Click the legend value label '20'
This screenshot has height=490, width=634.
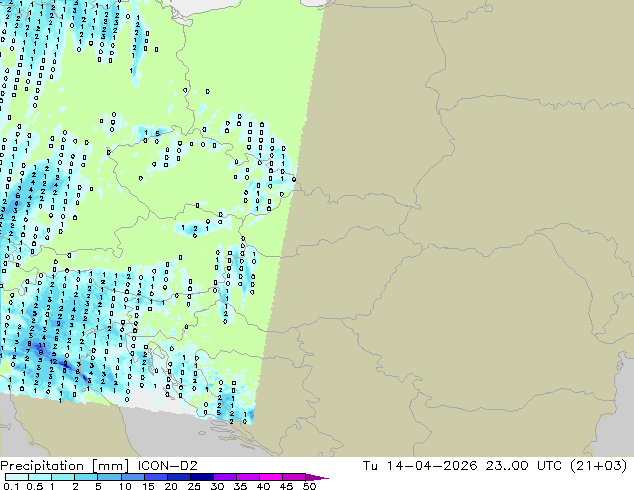[171, 486]
